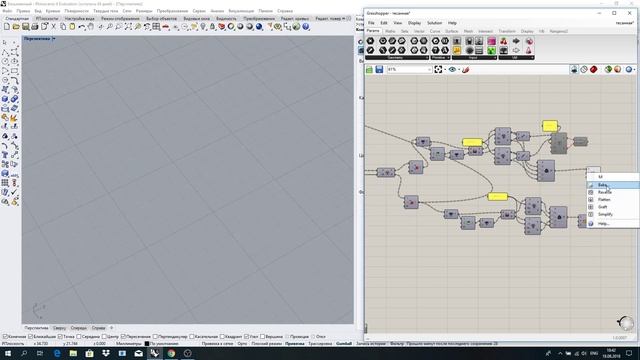Click Undo arrow icon in Rhino toolbar
640x360 pixels.
(82, 27)
